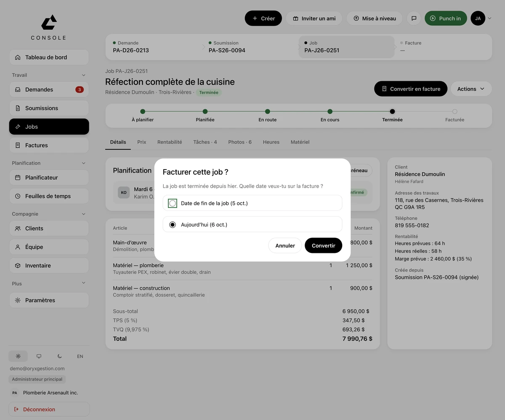Open the Matériel tab
This screenshot has height=420, width=505.
point(300,142)
